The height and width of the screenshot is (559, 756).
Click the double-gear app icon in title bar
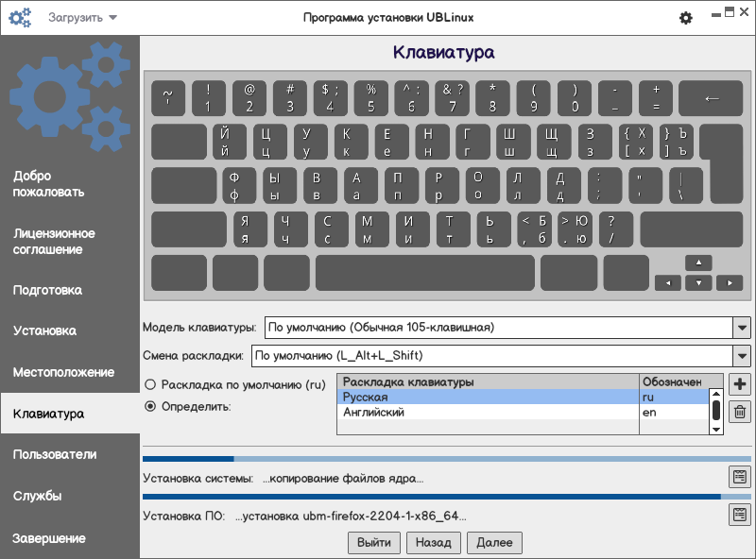pyautogui.click(x=20, y=18)
